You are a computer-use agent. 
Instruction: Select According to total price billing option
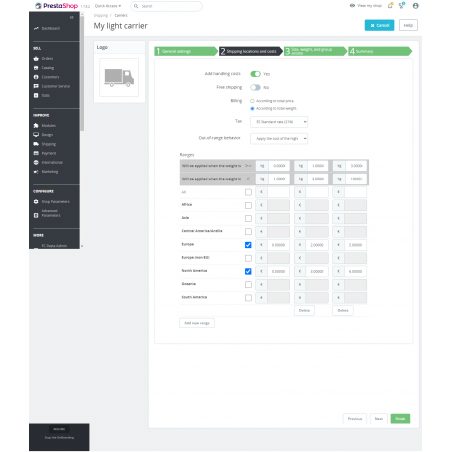coord(252,101)
